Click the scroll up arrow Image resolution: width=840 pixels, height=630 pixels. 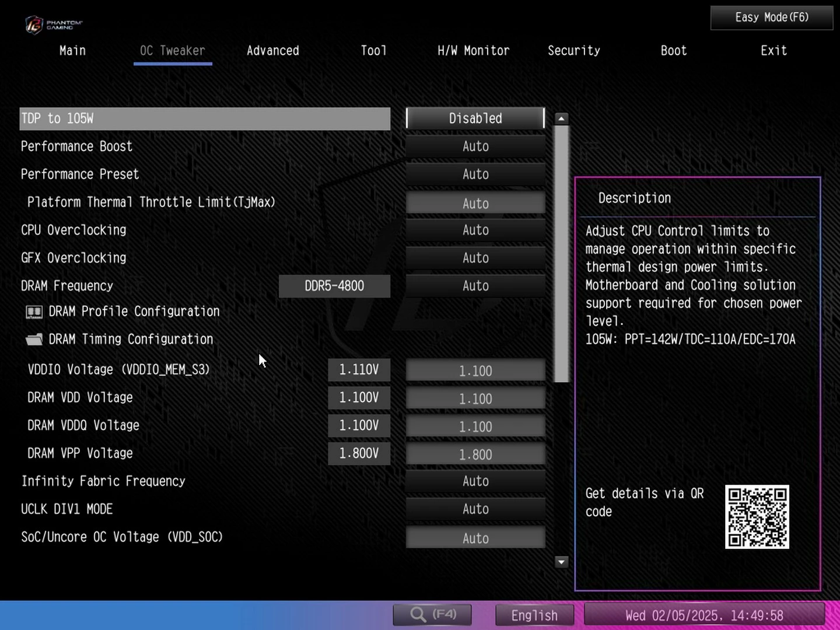point(561,119)
